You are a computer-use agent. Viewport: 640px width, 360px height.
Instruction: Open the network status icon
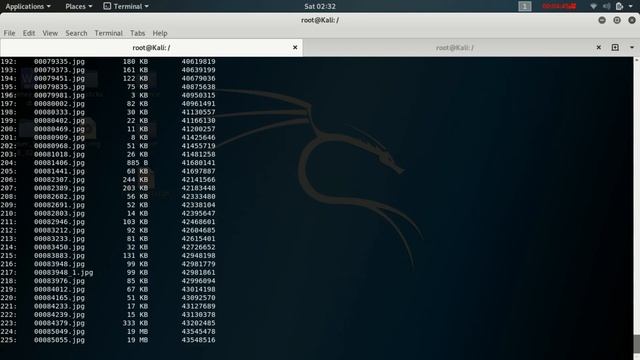click(593, 6)
